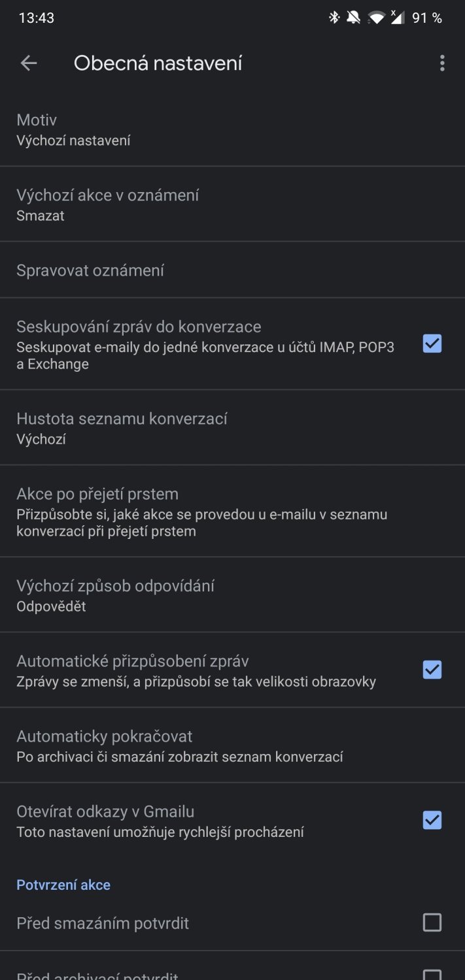Open the three-dot overflow menu
Viewport: 465px width, 980px height.
[x=442, y=63]
